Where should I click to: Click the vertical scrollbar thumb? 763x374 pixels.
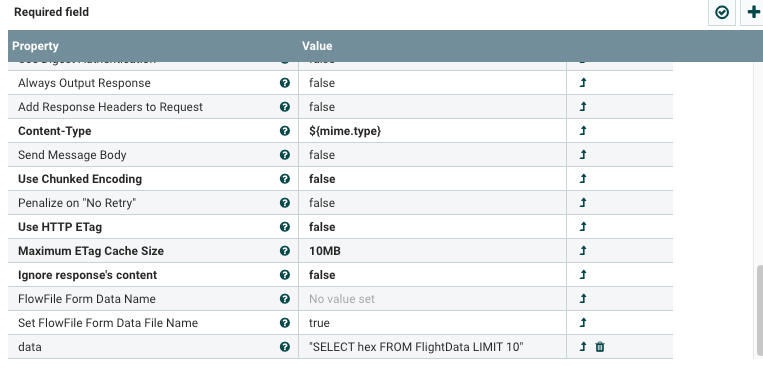tap(760, 311)
